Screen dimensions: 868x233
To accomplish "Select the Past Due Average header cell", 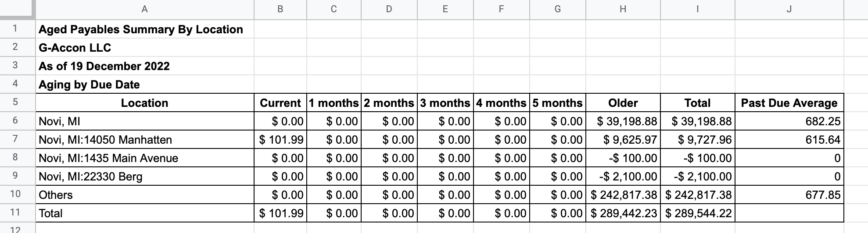I will [789, 102].
